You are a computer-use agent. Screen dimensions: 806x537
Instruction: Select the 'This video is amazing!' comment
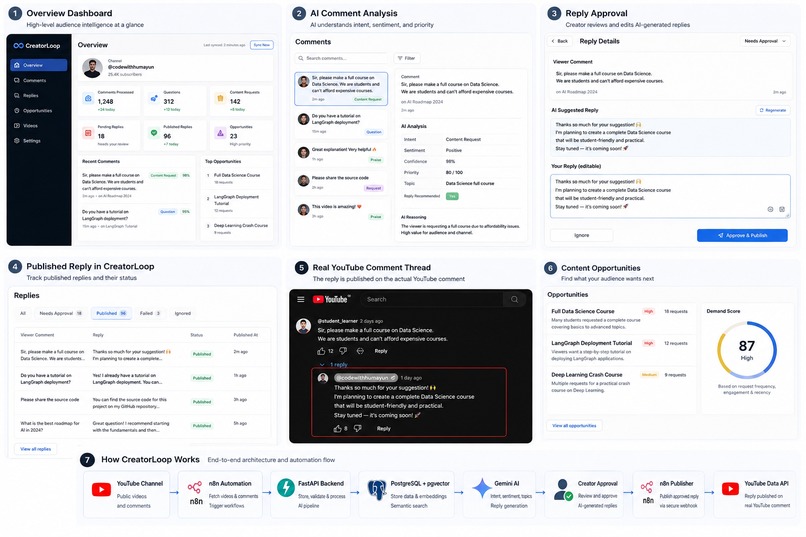tap(341, 211)
